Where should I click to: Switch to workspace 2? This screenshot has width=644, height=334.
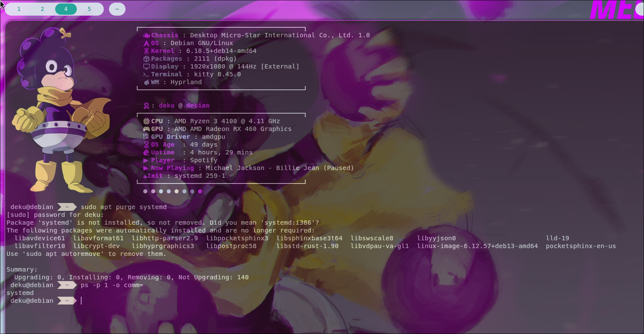(42, 9)
